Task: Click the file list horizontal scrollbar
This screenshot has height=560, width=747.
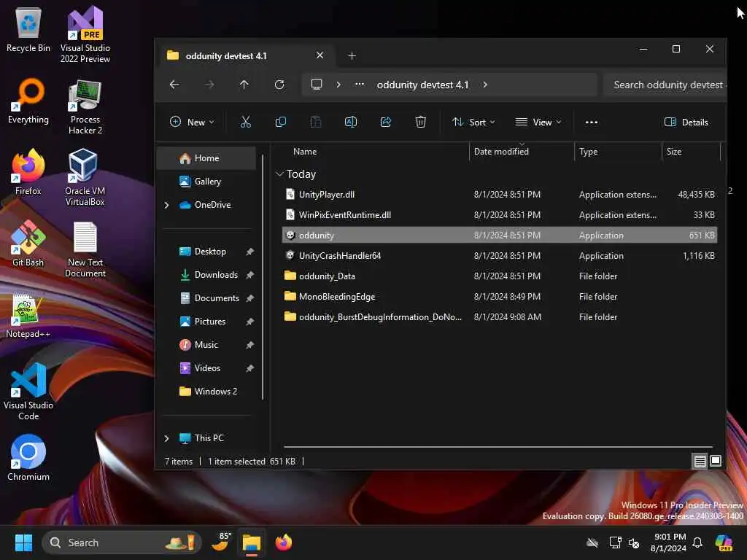Action: pyautogui.click(x=498, y=447)
